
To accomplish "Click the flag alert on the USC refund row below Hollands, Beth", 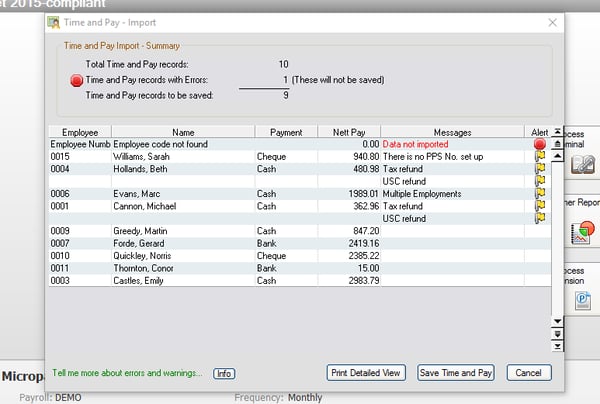I will click(540, 181).
